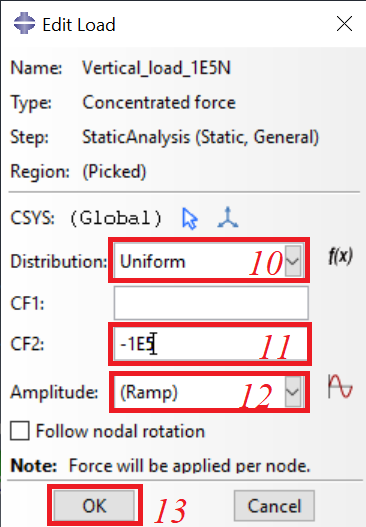The height and width of the screenshot is (527, 366).
Task: Click the (Global) CSYS value text
Action: pyautogui.click(x=116, y=218)
